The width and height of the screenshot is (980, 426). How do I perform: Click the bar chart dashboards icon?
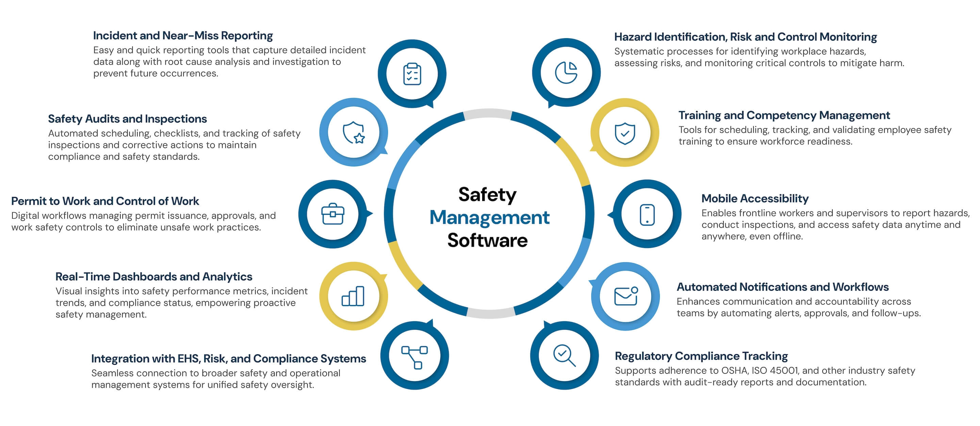pos(353,296)
